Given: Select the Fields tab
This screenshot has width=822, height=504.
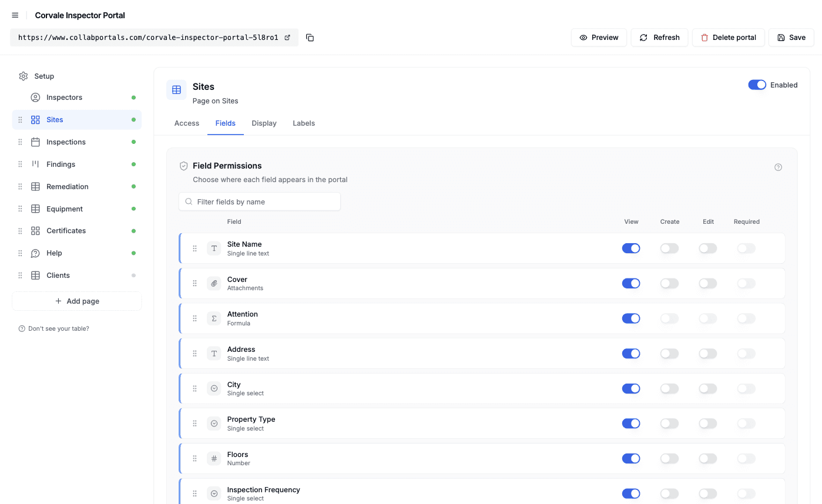Looking at the screenshot, I should [x=226, y=123].
